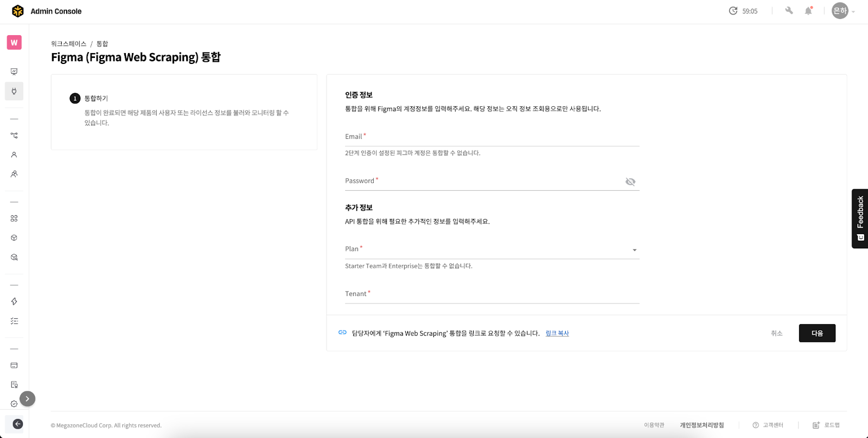Open the checklist icon in sidebar

coord(14,321)
